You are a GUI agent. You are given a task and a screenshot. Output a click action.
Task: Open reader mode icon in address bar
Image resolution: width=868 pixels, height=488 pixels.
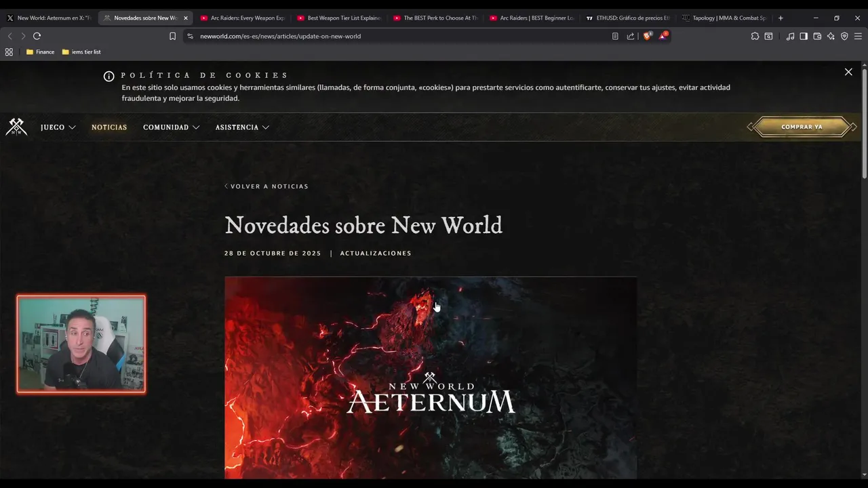615,36
